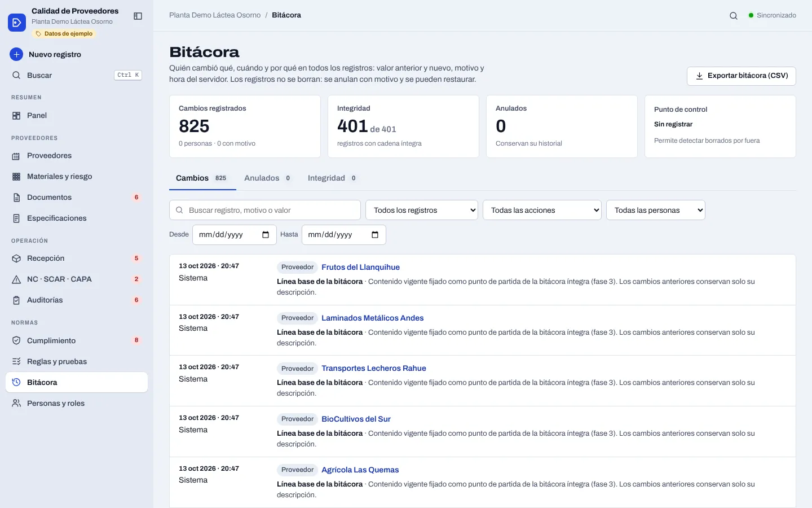
Task: Click the NC · SCAR · CAPA warning icon
Action: (x=16, y=279)
